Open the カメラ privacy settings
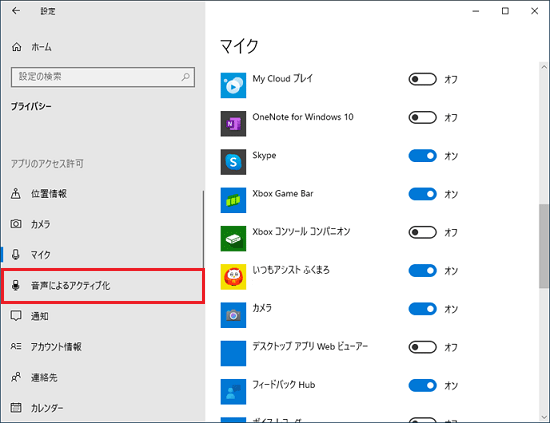The height and width of the screenshot is (423, 550). click(x=102, y=224)
